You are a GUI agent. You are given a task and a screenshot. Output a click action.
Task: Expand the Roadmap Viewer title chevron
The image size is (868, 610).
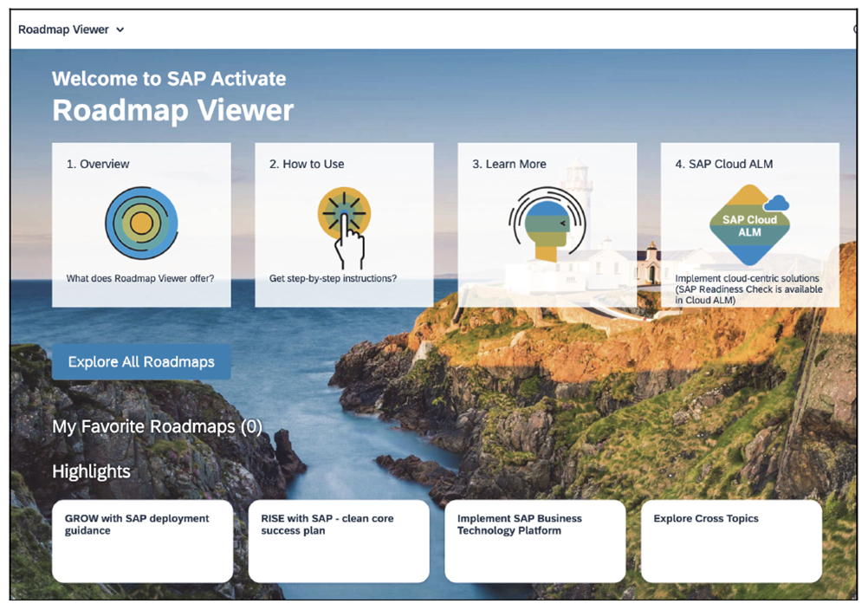[x=120, y=29]
